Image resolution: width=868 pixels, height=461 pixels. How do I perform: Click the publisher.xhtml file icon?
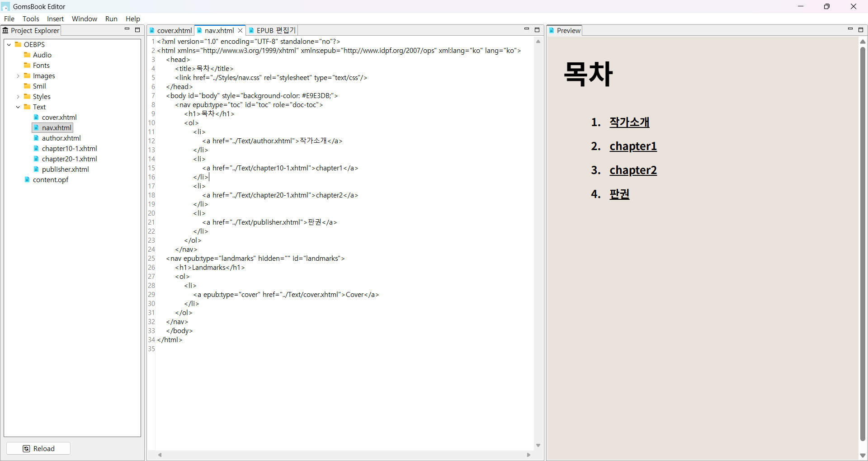36,169
